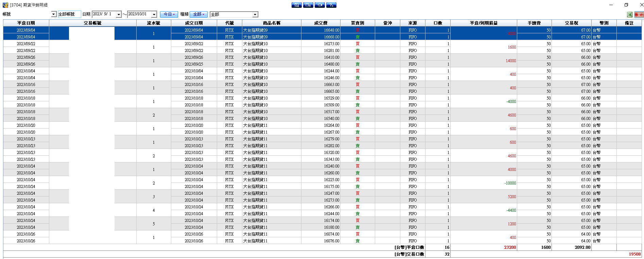Image resolution: width=644 pixels, height=259 pixels.
Task: Click the window tile arrangement icon
Action: point(308,5)
